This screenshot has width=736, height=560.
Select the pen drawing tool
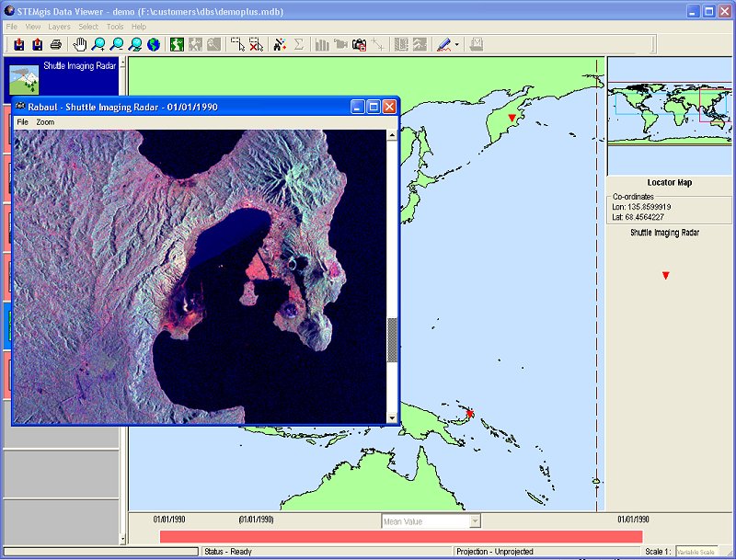coord(443,44)
